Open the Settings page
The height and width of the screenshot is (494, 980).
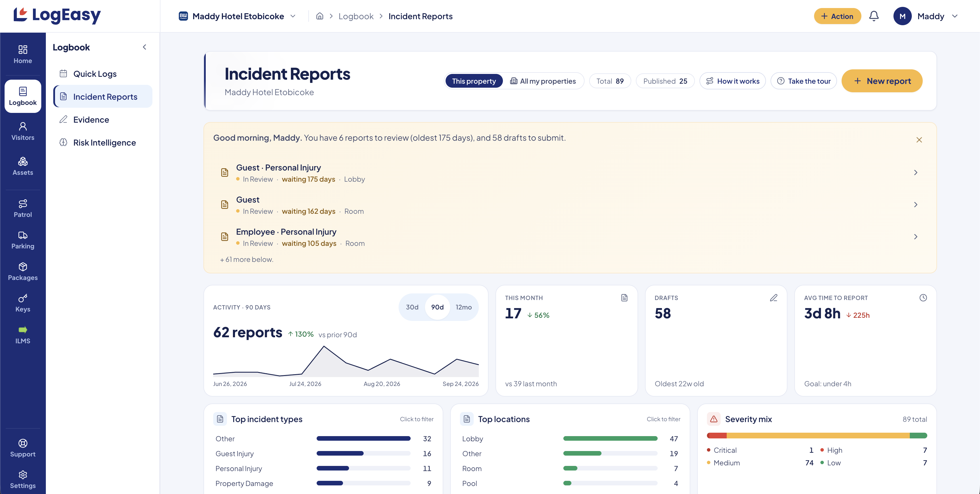[23, 480]
